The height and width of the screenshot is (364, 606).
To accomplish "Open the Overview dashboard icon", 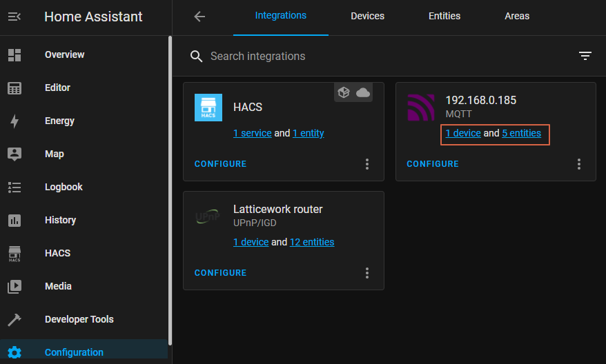I will point(14,55).
